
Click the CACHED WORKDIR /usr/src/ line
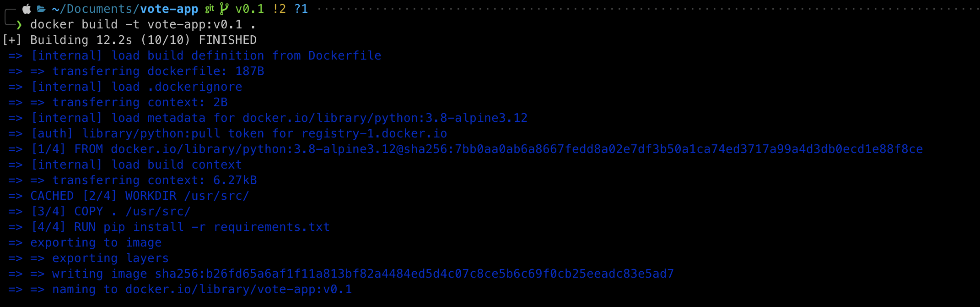(x=129, y=196)
